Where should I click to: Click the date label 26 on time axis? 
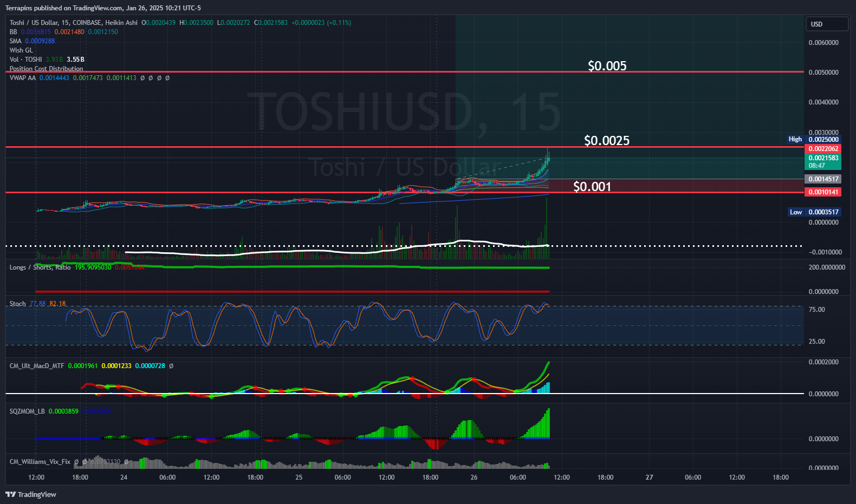474,477
